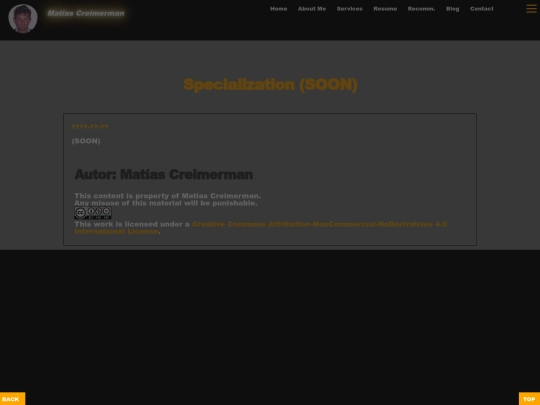Click the TOP button

(529, 399)
